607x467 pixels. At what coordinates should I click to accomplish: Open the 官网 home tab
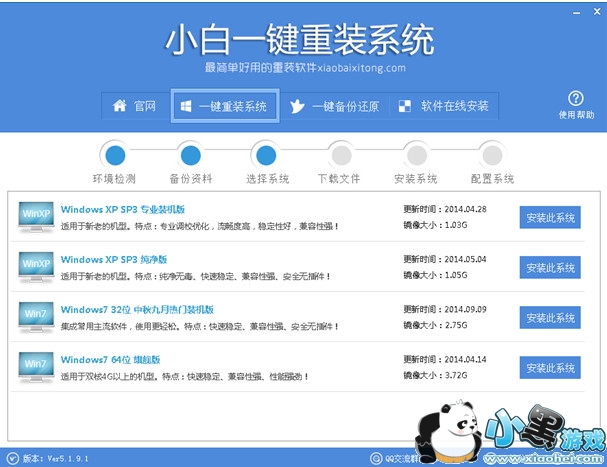[136, 106]
